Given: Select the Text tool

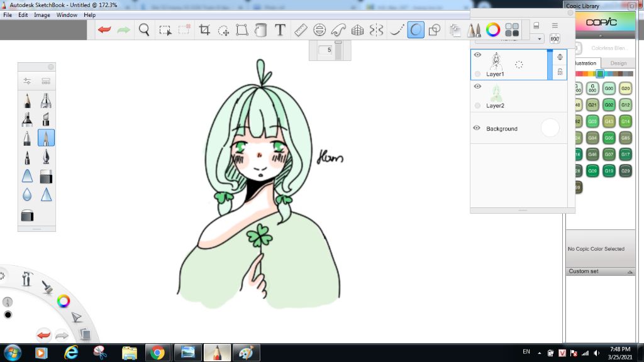Looking at the screenshot, I should [280, 30].
